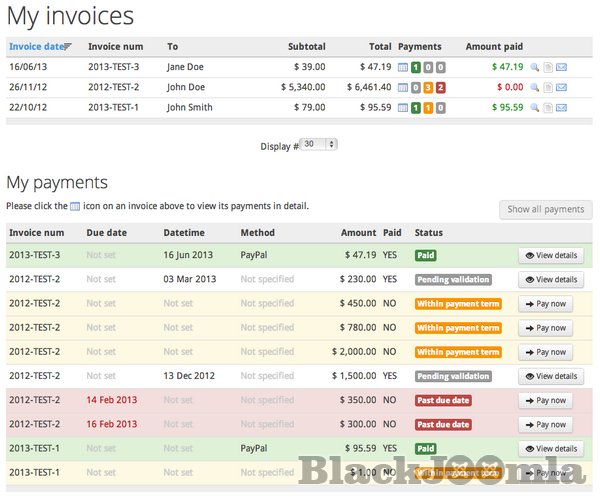Open document icon for invoice 2012-TEST-2
This screenshot has height=500, width=600.
pyautogui.click(x=548, y=87)
